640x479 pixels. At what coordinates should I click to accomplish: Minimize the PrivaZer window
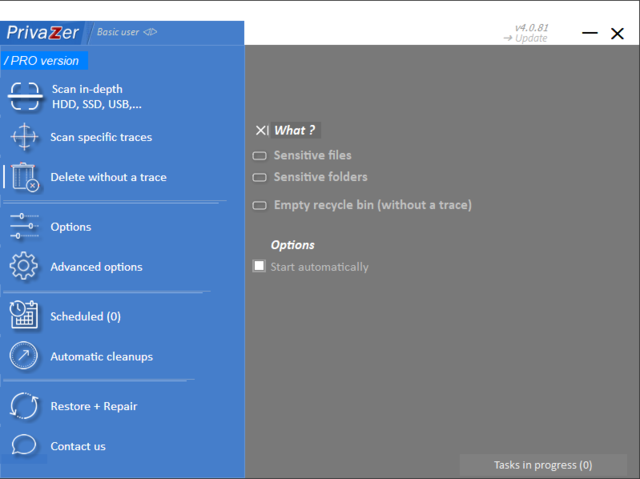(x=589, y=33)
